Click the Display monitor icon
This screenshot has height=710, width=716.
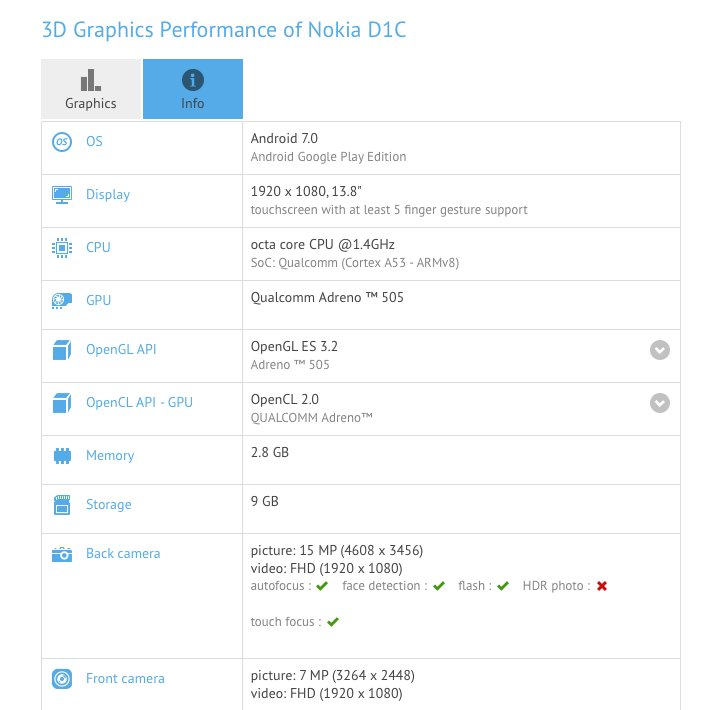pyautogui.click(x=62, y=195)
